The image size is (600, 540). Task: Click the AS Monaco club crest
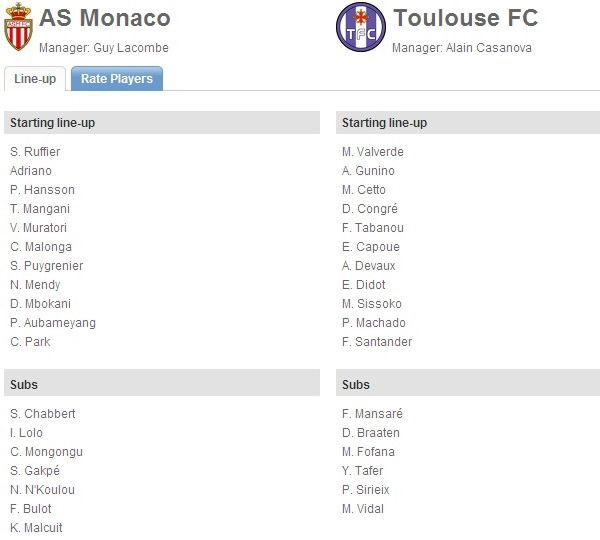[18, 27]
